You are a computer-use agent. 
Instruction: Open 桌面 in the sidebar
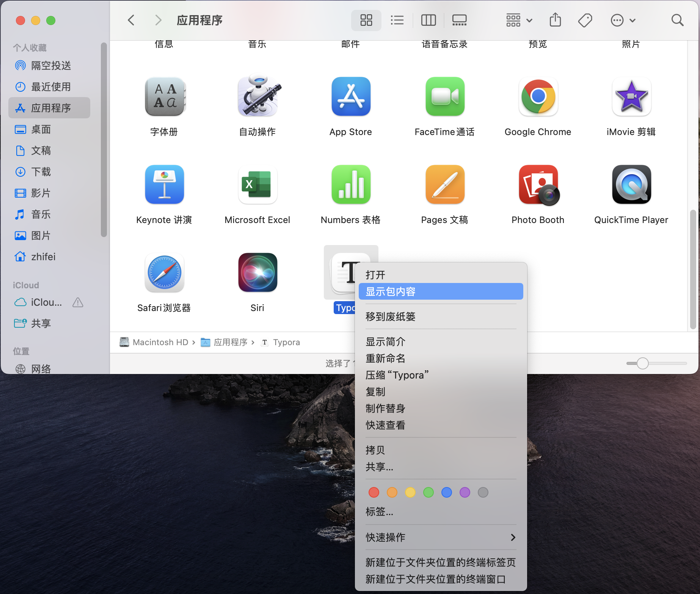click(49, 129)
